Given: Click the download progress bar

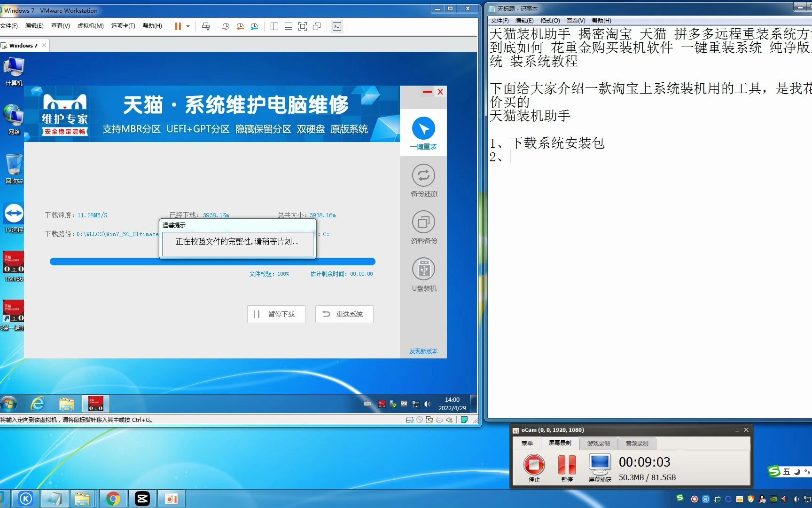Looking at the screenshot, I should point(212,262).
